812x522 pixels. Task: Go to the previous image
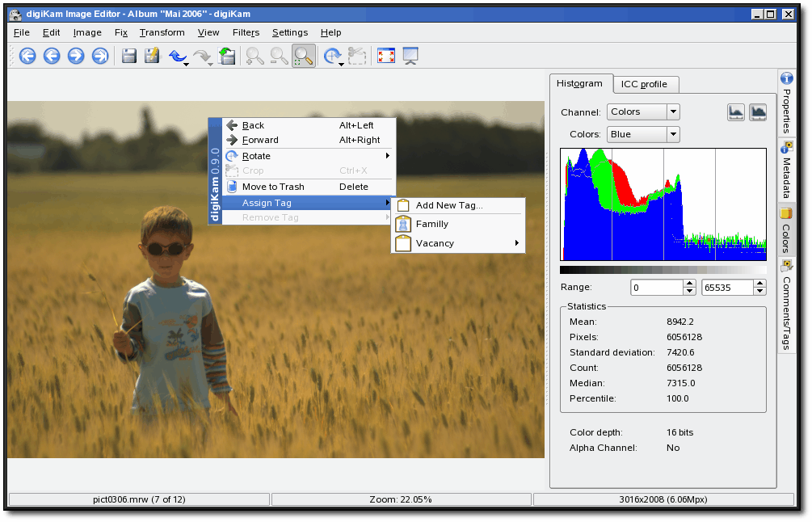tap(52, 56)
